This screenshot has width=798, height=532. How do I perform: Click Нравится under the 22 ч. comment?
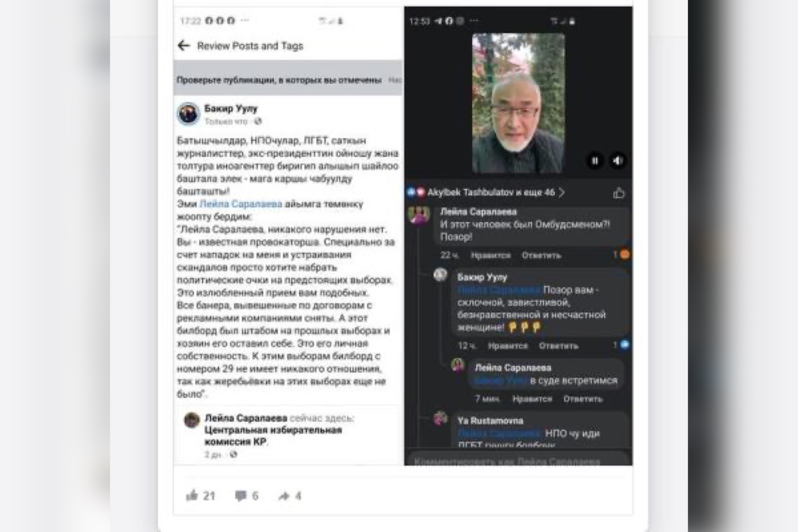pos(491,255)
